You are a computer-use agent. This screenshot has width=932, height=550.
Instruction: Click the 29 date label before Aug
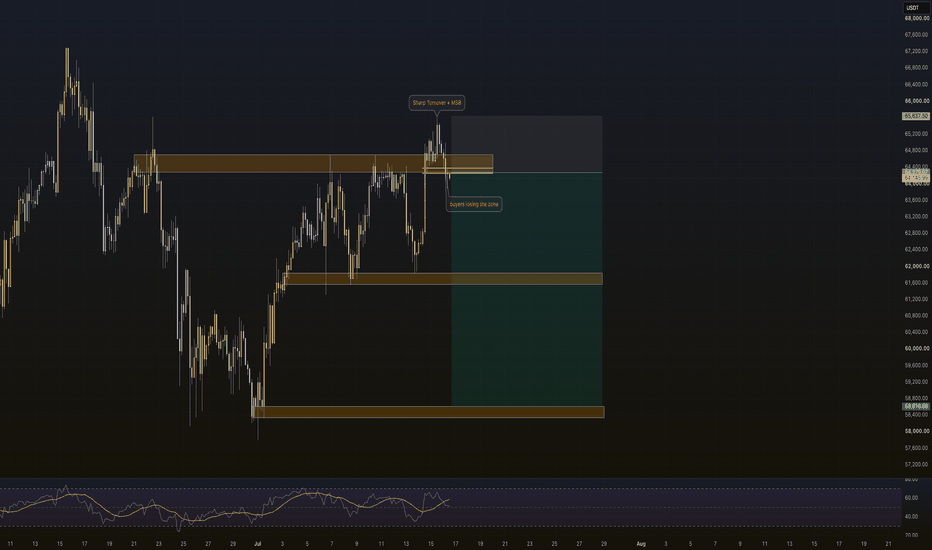[x=604, y=543]
